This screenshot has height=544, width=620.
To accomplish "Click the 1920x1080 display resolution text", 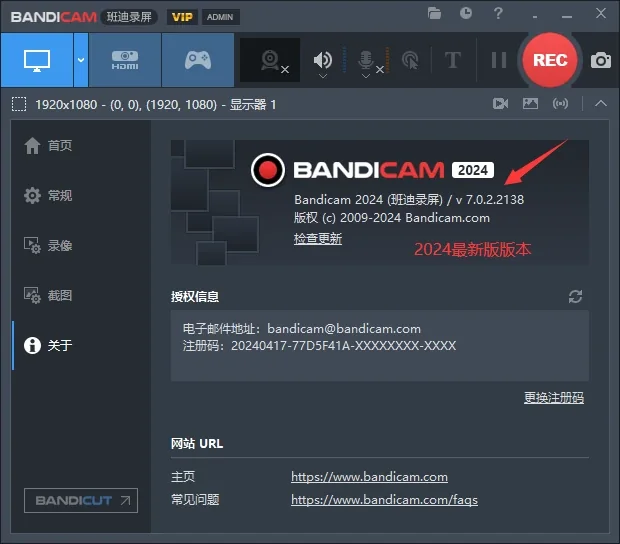I will point(66,104).
